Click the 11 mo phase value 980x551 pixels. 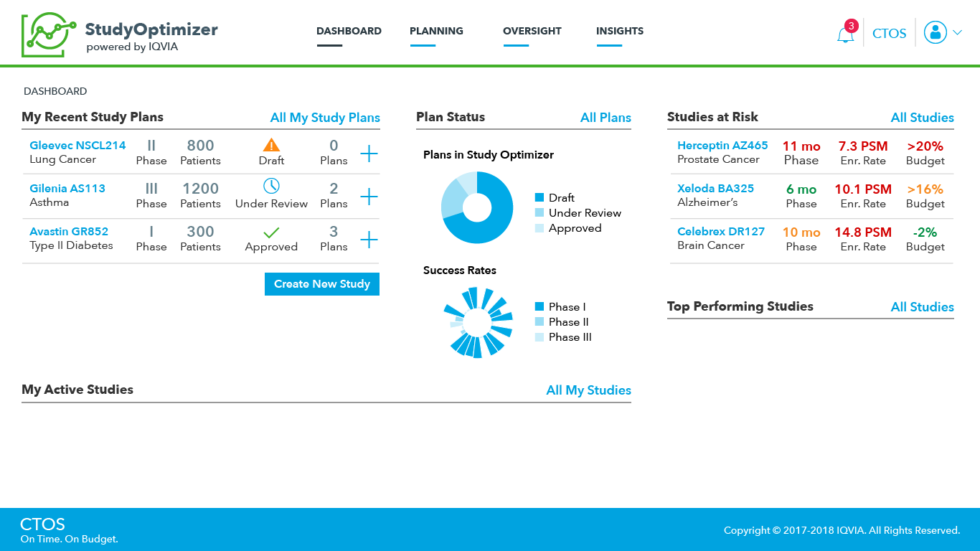[801, 146]
